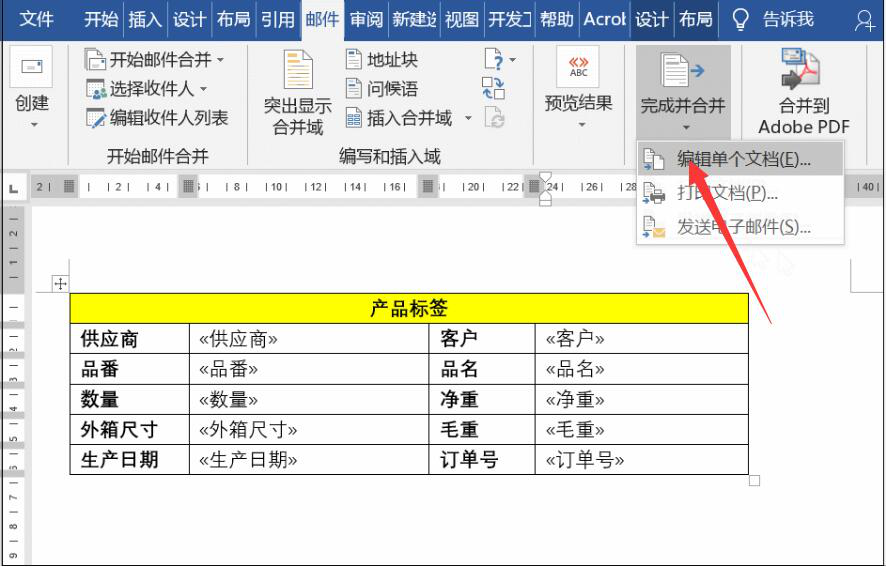The height and width of the screenshot is (567, 886).
Task: Click the table resize handle square
Action: point(754,481)
